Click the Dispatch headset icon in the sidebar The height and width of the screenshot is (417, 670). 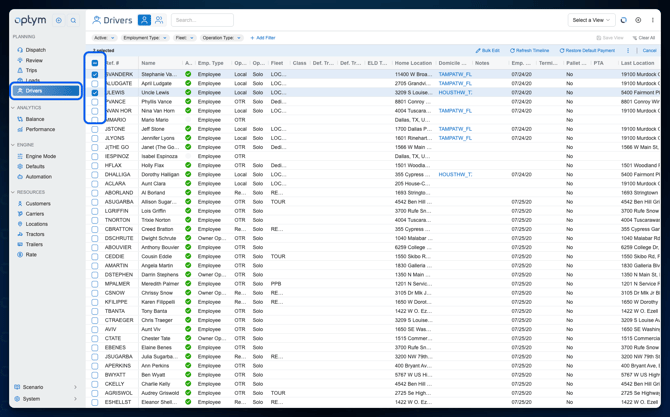[20, 50]
